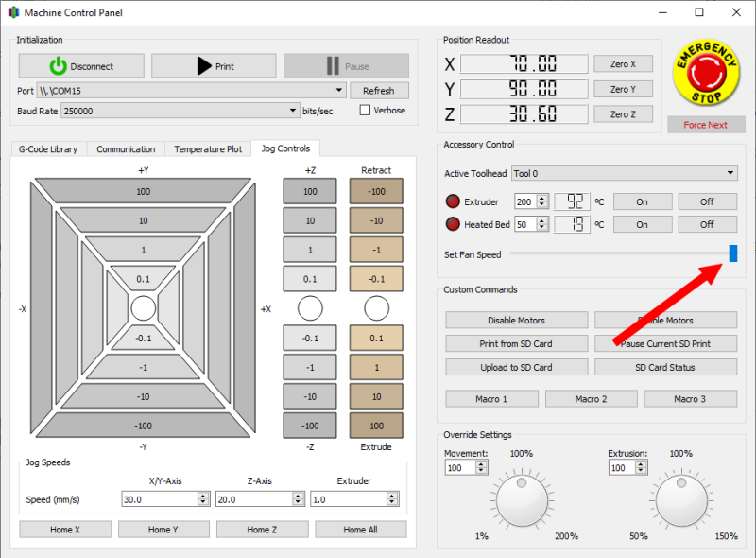This screenshot has height=558, width=756.
Task: Click the Extruder status indicator light
Action: click(452, 201)
